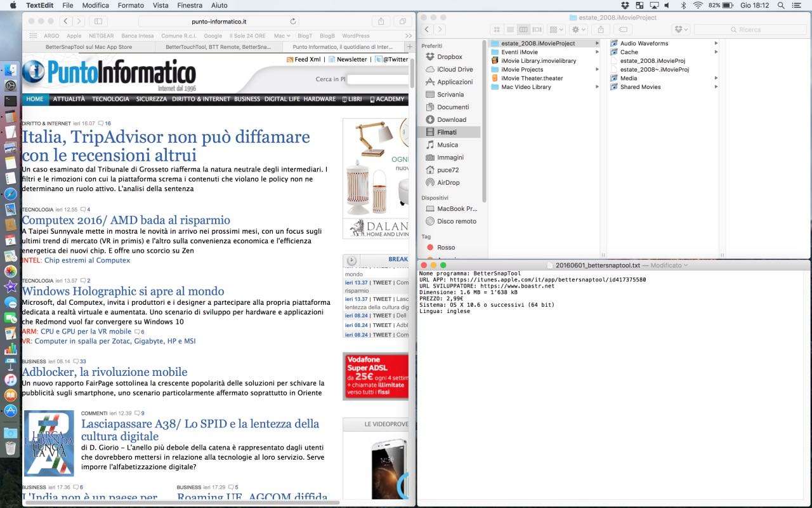Click the Finder edit tags button
812x508 pixels.
(x=623, y=30)
